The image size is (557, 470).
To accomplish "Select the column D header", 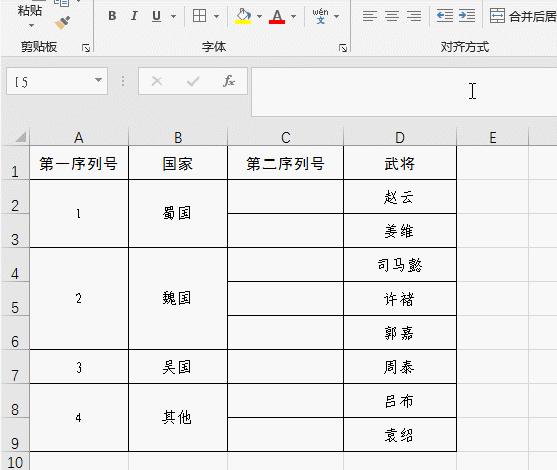I will tap(400, 137).
